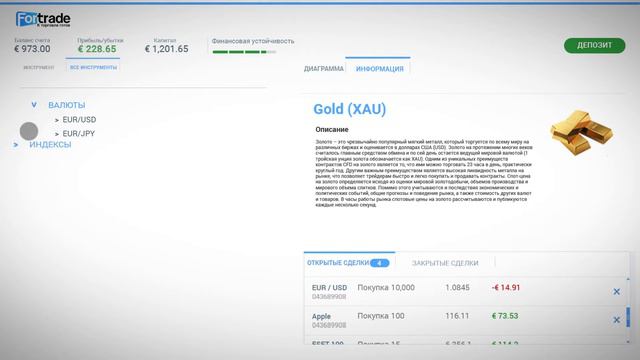The height and width of the screenshot is (360, 640).
Task: Click the capital € 1,201.65 value
Action: click(167, 49)
